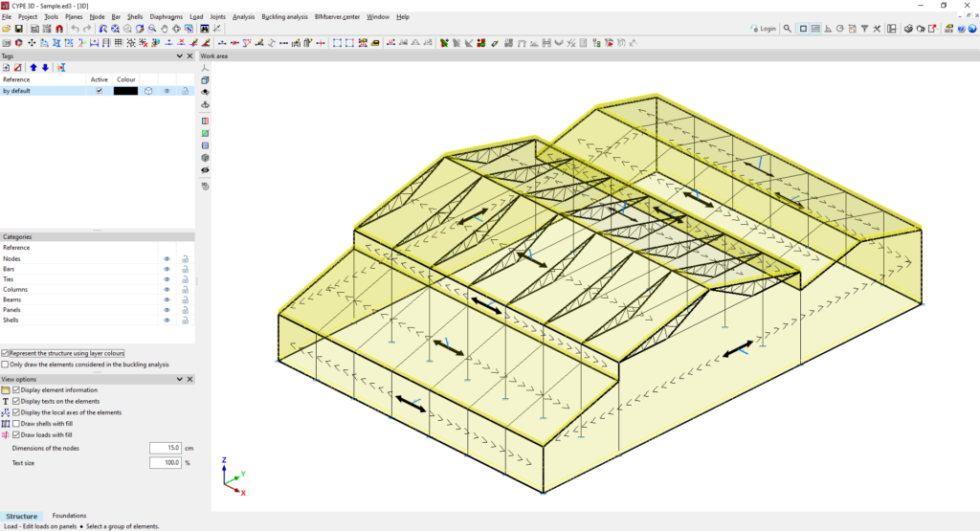Image resolution: width=980 pixels, height=531 pixels.
Task: Click the black colour swatch for default tag
Action: (125, 91)
